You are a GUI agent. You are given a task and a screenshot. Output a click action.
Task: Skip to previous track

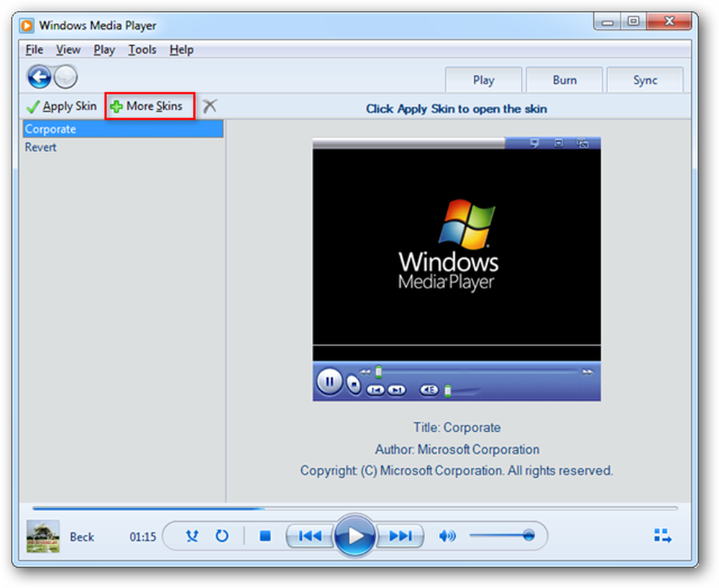310,536
